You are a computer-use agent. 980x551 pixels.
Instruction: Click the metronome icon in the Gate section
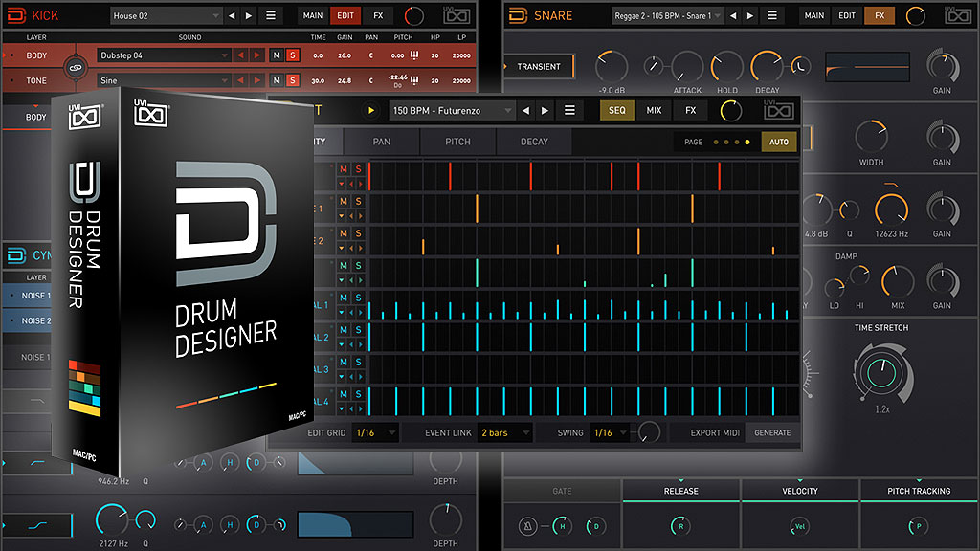528,526
